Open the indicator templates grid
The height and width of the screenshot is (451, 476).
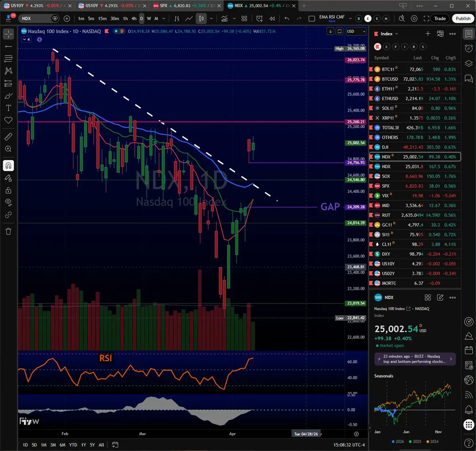244,19
